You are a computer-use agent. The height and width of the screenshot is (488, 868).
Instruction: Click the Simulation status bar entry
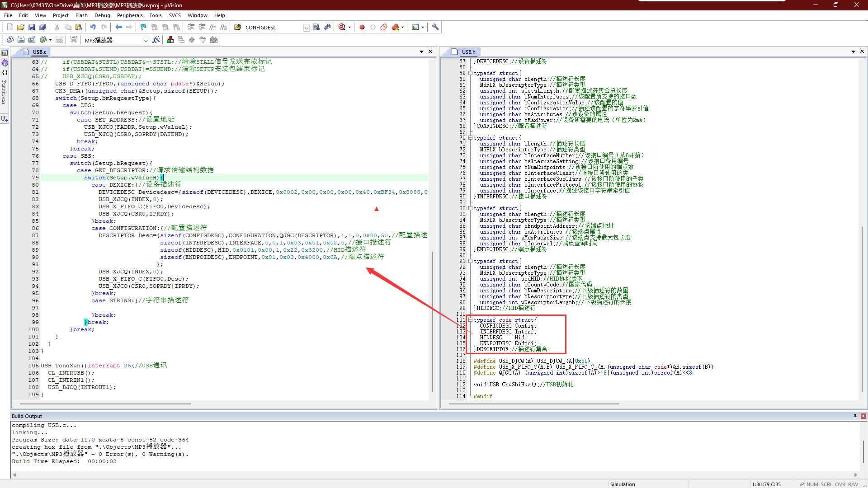click(x=623, y=484)
